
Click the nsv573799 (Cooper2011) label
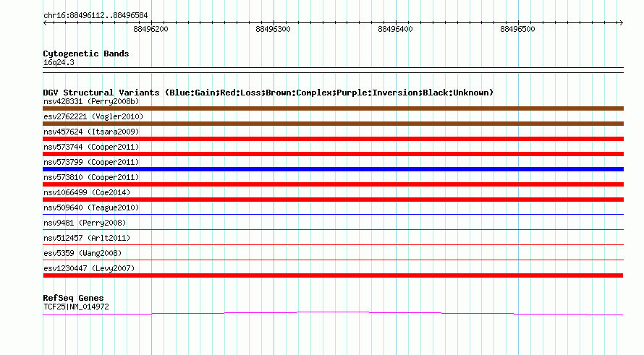click(91, 162)
